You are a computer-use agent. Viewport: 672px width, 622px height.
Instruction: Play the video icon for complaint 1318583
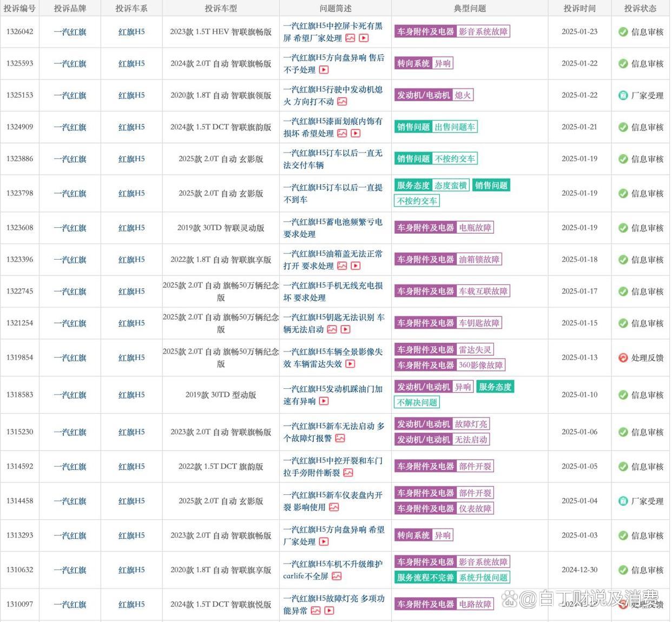pos(324,401)
